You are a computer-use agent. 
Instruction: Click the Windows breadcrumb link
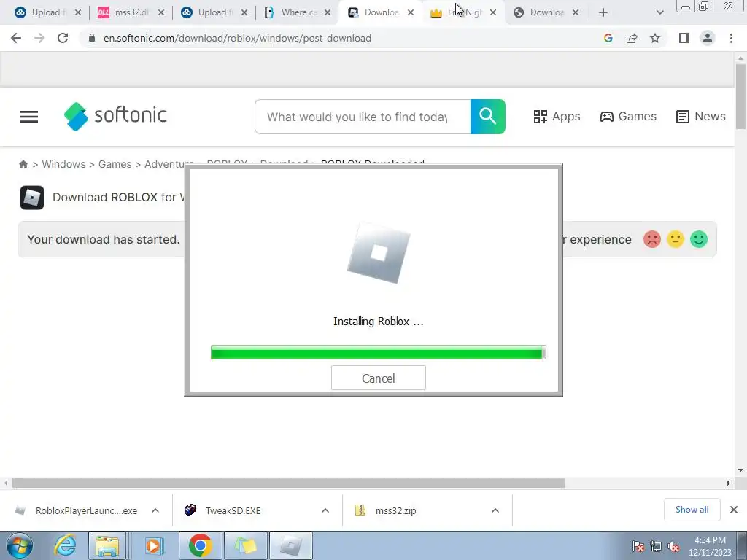pos(64,164)
